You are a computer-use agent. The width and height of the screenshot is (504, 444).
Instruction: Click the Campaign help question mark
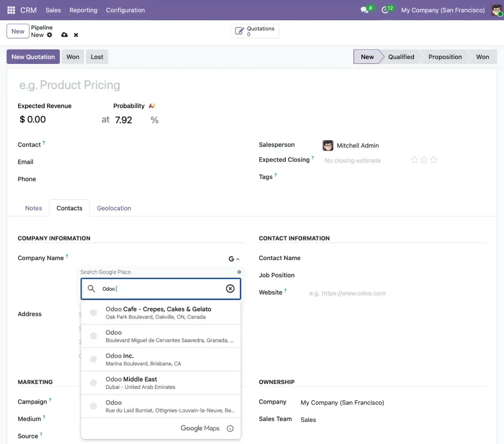(x=50, y=400)
